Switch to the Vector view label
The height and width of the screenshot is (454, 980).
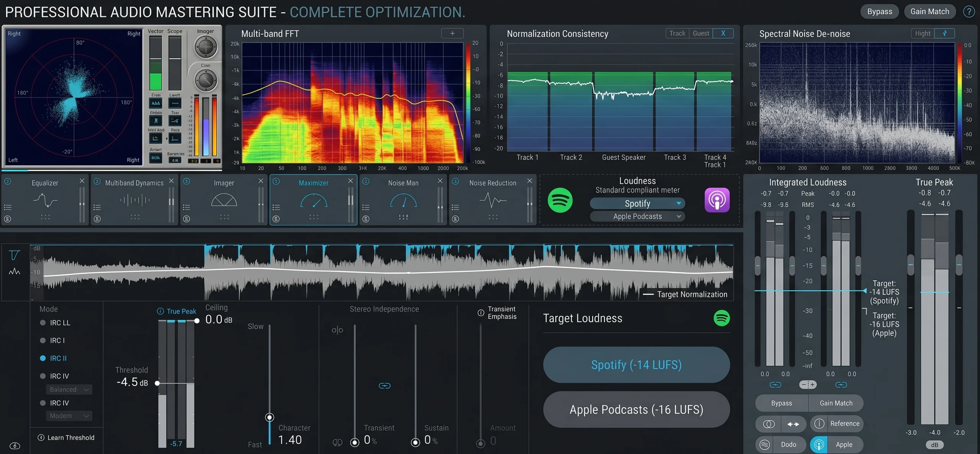click(155, 31)
